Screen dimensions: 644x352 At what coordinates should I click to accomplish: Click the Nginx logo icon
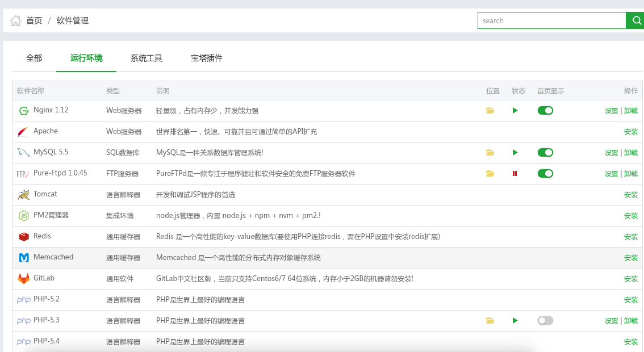pyautogui.click(x=24, y=111)
